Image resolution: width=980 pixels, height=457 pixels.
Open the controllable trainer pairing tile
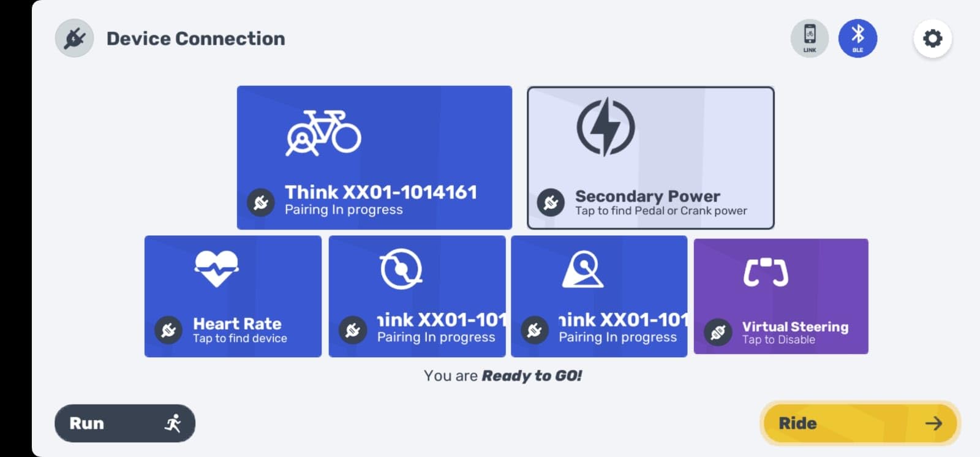tap(599, 296)
